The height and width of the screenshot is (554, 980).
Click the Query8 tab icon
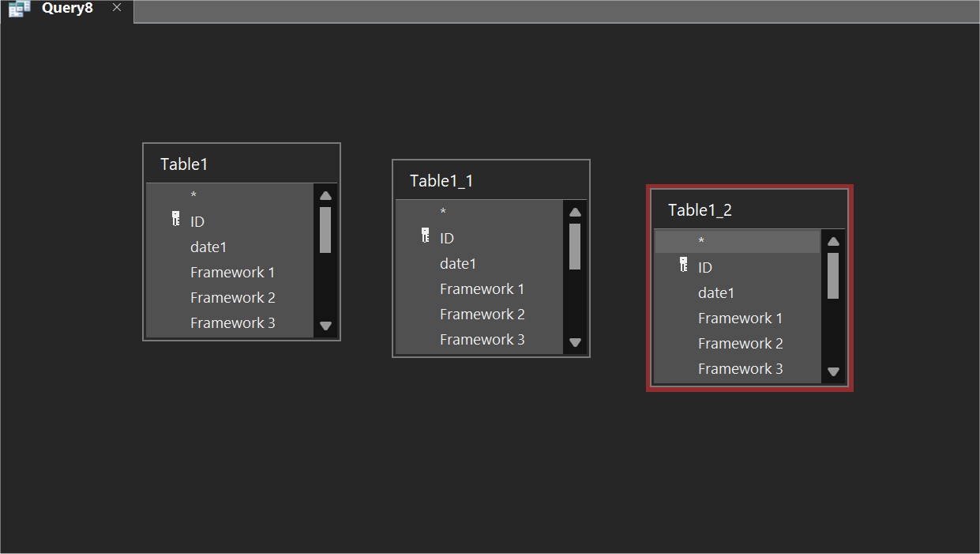coord(19,9)
